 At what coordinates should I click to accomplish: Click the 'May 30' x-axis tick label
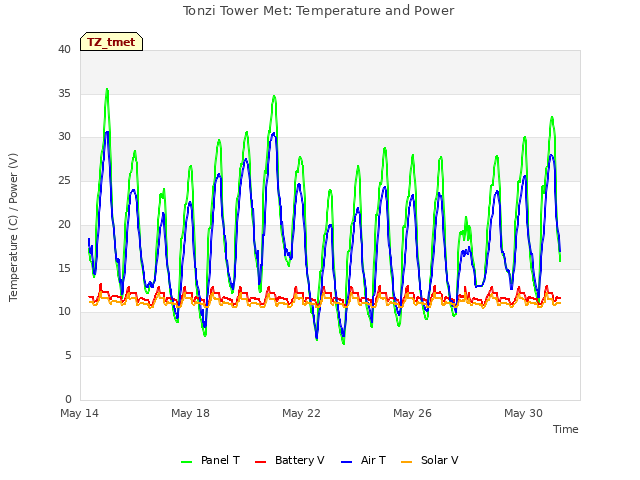[x=523, y=413]
